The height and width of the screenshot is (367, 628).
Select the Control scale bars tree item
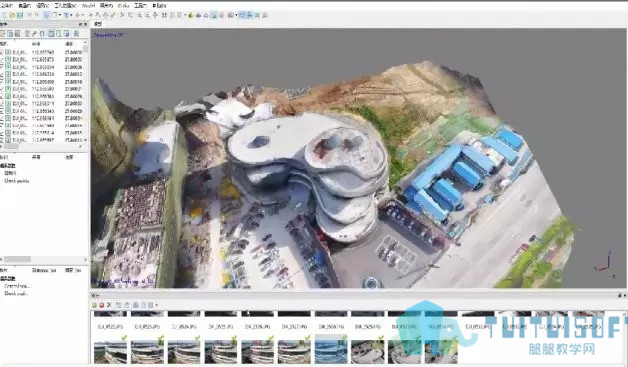click(17, 286)
